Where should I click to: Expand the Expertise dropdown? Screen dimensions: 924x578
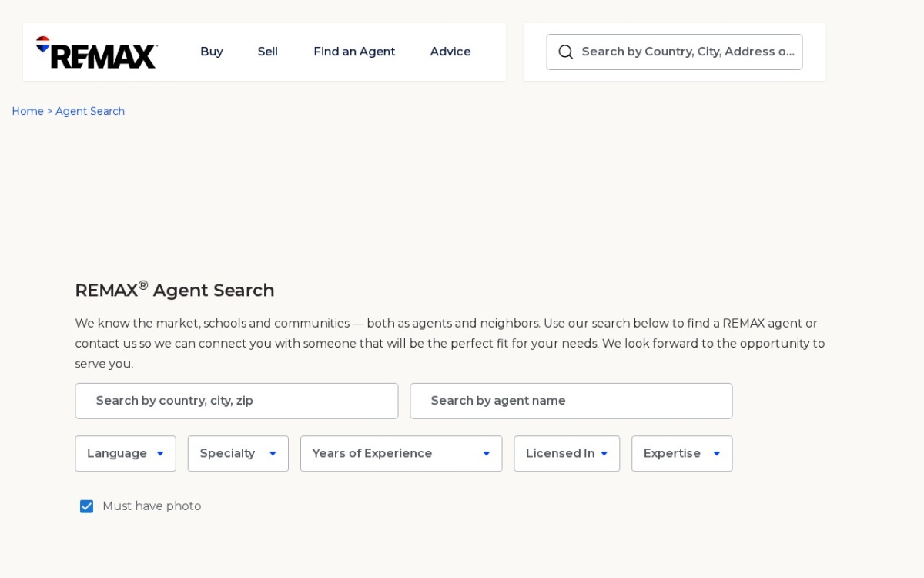click(x=682, y=453)
